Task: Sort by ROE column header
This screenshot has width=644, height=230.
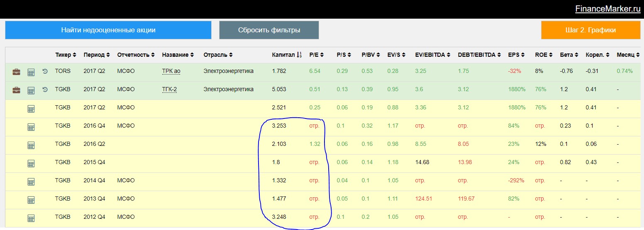Action: pyautogui.click(x=543, y=55)
